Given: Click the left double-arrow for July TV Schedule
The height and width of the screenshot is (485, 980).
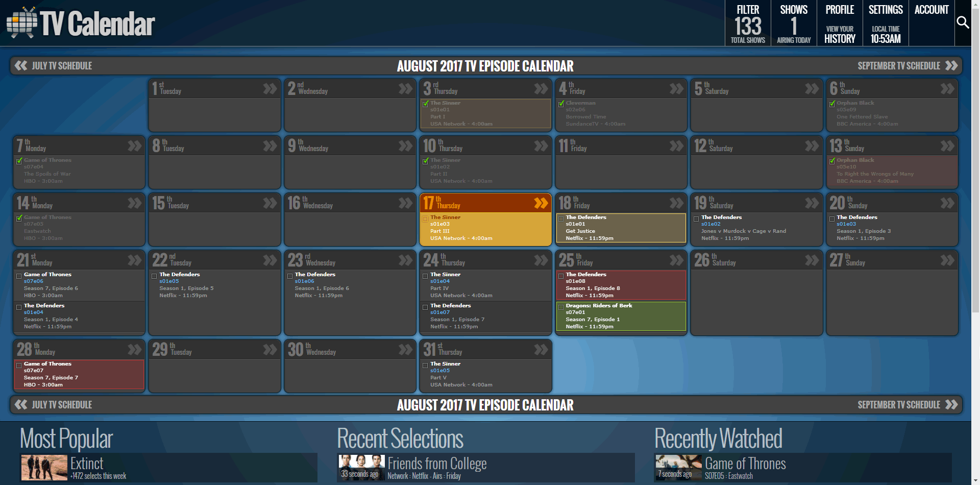Looking at the screenshot, I should [20, 65].
